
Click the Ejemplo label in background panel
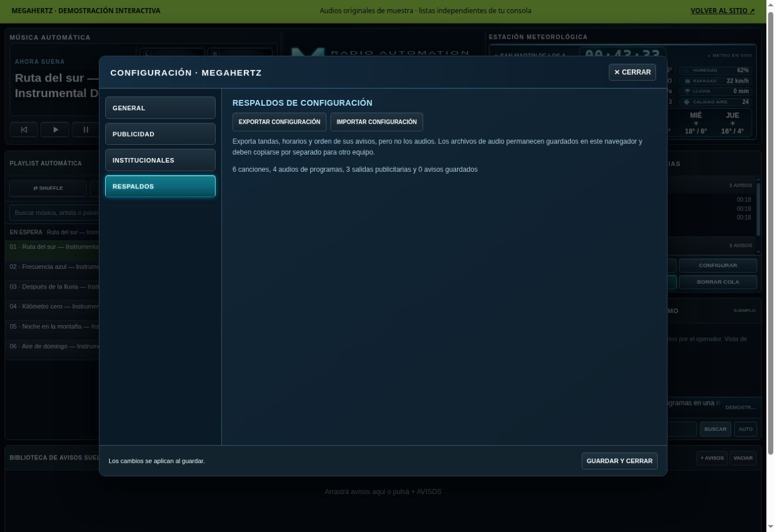pos(745,311)
